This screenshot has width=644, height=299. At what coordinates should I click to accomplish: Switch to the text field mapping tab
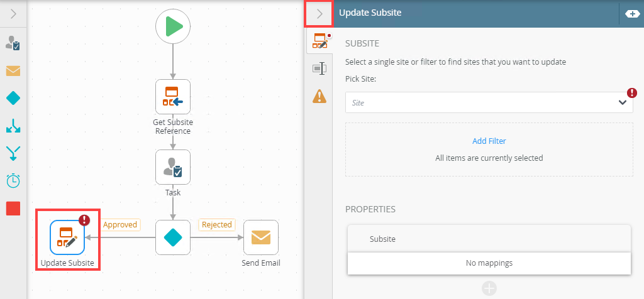point(319,68)
